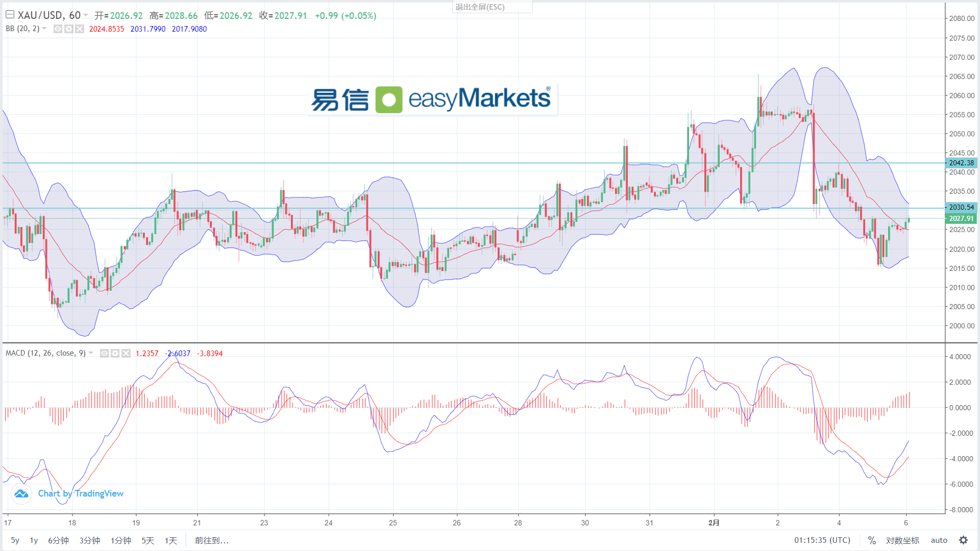Click the 2080.00 price axis label
980x551 pixels.
tap(962, 18)
